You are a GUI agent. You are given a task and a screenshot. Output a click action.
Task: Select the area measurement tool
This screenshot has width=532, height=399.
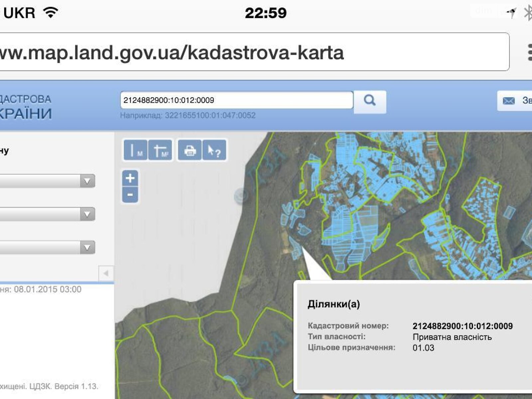point(160,151)
